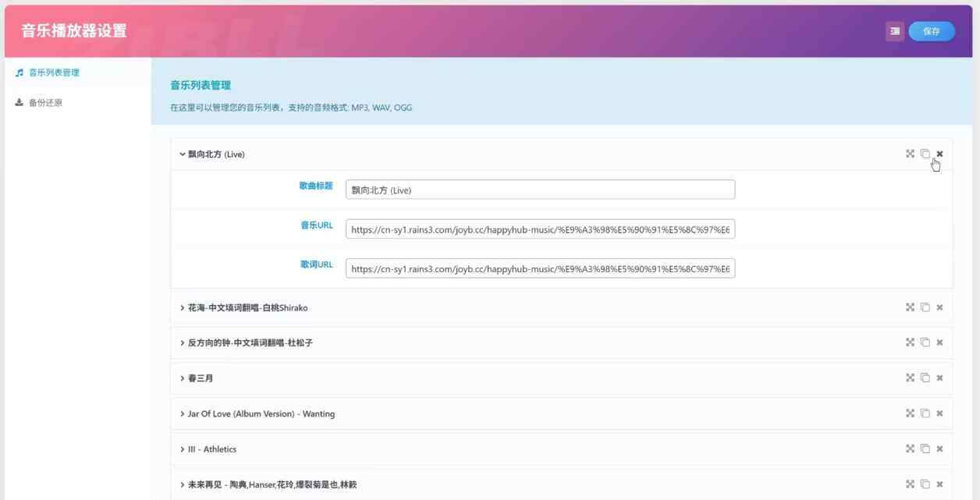Remove the 反方向的钟 song entry
Screen dimensions: 980x500
coord(939,342)
